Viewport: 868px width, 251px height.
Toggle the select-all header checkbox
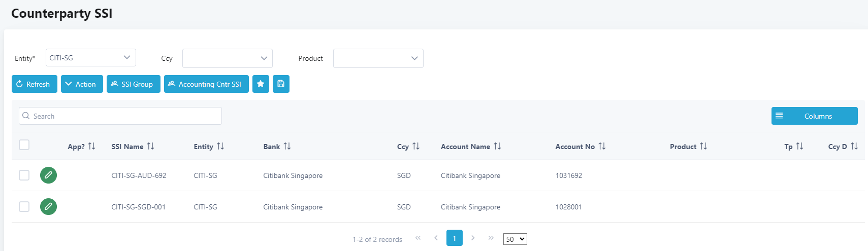pos(24,145)
